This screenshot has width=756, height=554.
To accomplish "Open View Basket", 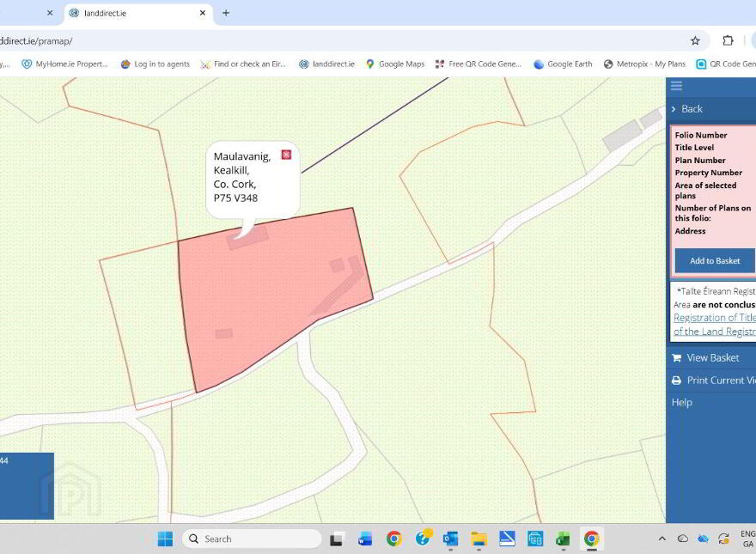I will 712,358.
